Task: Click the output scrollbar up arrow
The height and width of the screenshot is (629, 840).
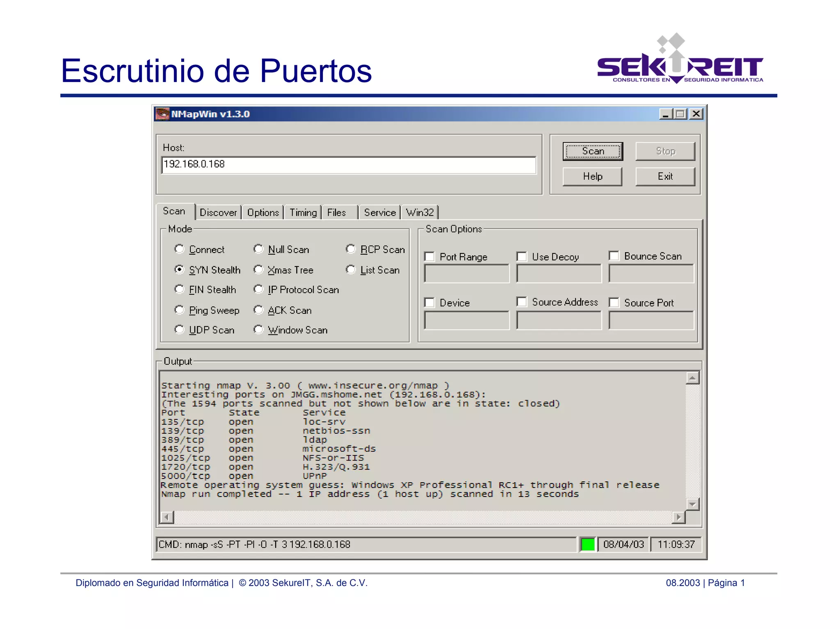Action: coord(692,378)
